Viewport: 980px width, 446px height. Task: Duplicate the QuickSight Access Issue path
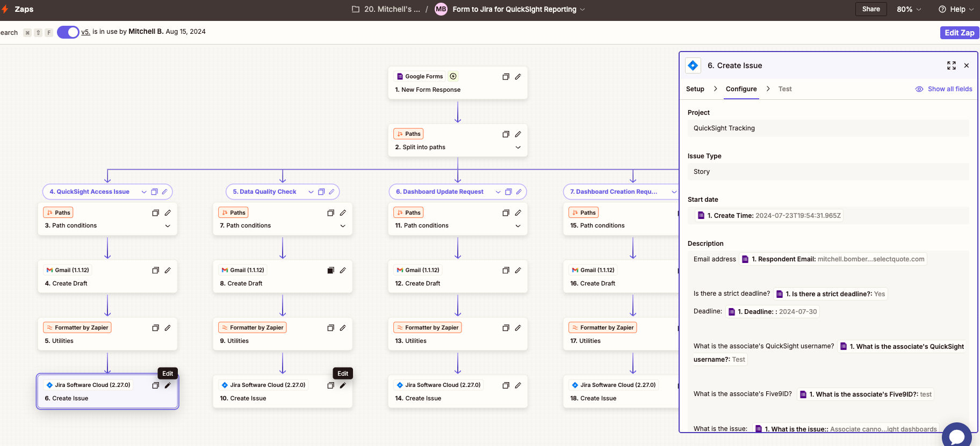tap(154, 192)
